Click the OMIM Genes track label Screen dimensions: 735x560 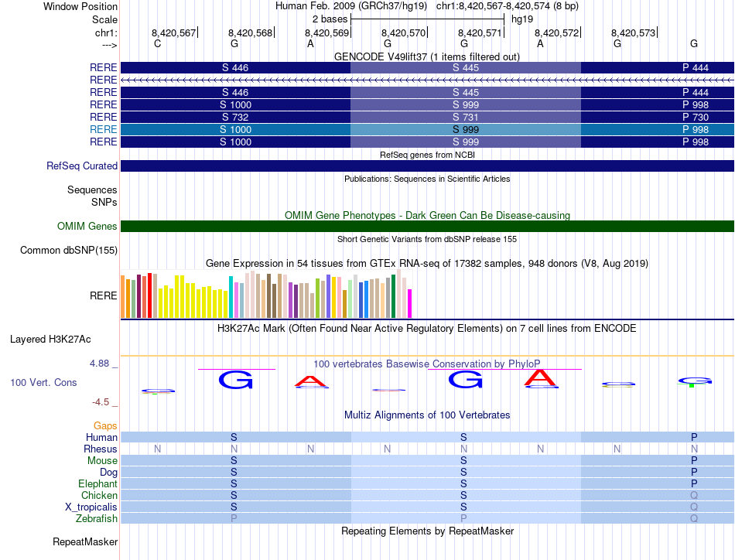(87, 227)
